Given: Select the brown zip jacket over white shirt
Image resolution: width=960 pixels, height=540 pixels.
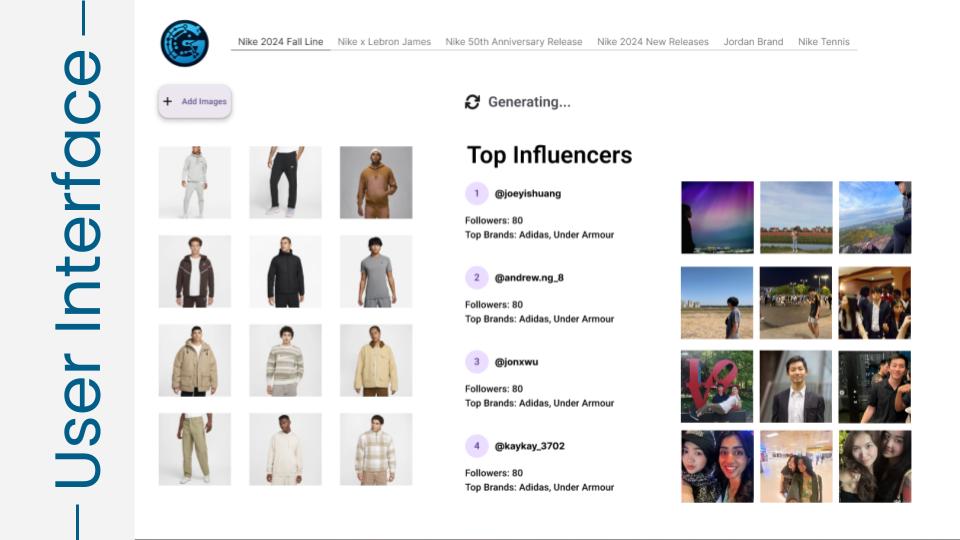Looking at the screenshot, I should click(x=195, y=271).
